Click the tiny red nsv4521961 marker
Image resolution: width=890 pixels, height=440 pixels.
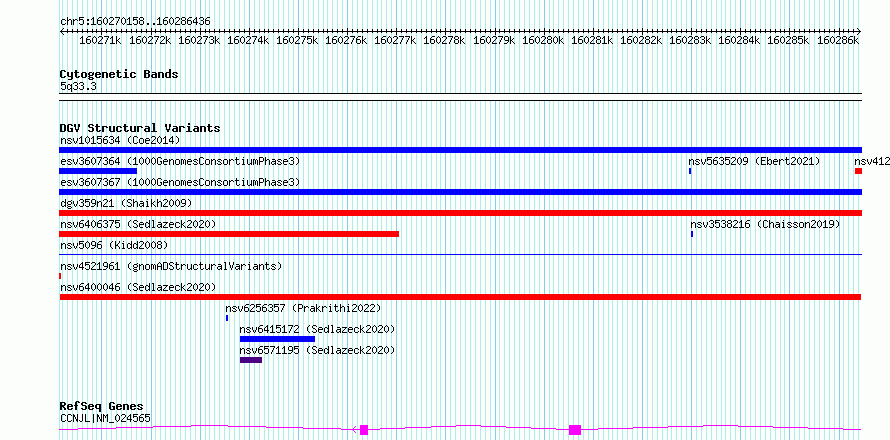coord(60,276)
